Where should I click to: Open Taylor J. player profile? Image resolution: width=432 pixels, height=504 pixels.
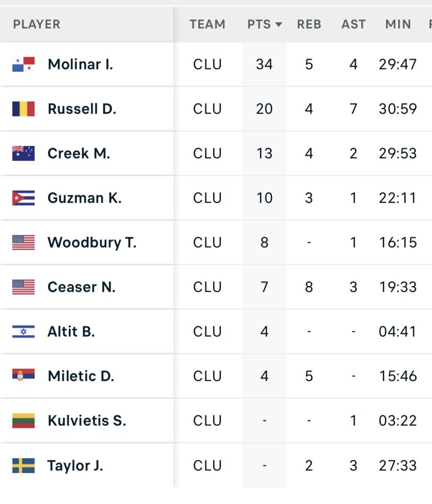75,466
